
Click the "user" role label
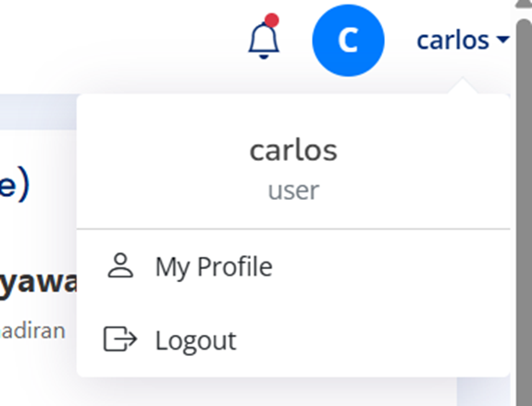point(293,191)
